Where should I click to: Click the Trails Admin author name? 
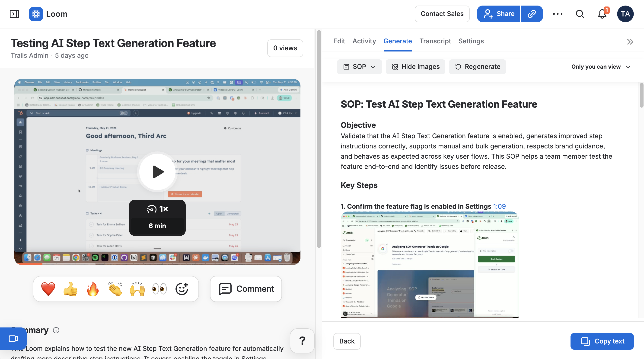coord(29,55)
